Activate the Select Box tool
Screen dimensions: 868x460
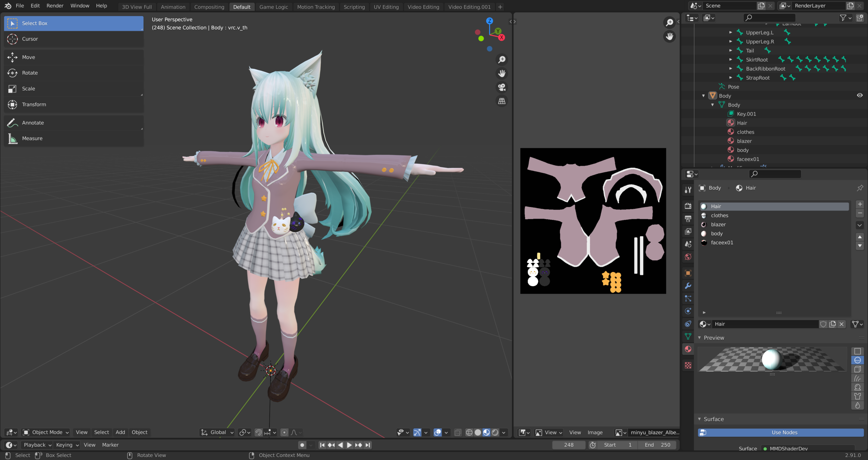click(x=74, y=23)
